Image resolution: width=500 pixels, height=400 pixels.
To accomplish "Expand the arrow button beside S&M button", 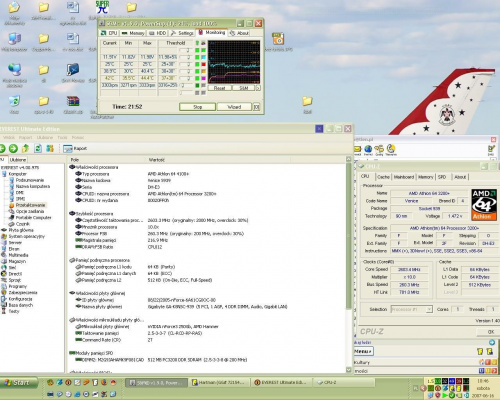I will [258, 88].
